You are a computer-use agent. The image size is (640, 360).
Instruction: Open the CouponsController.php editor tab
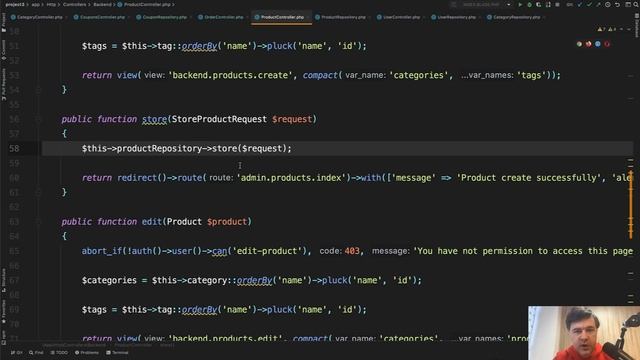click(x=99, y=17)
